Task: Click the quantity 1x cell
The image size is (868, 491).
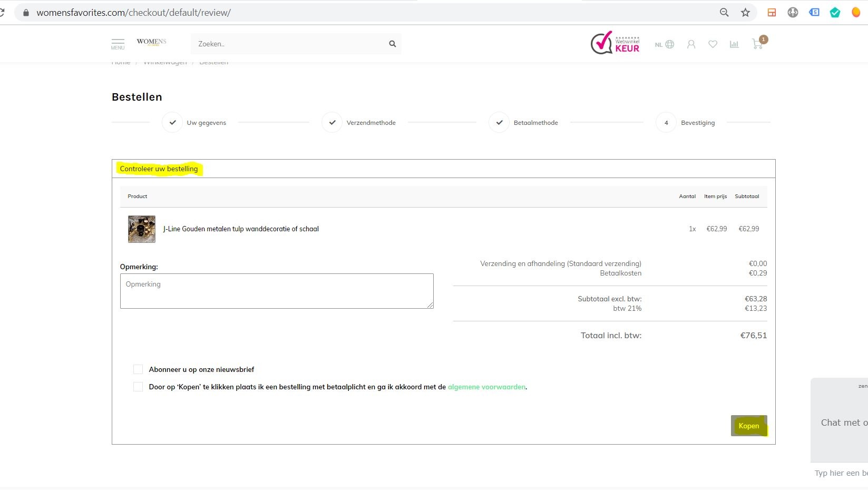Action: point(692,229)
